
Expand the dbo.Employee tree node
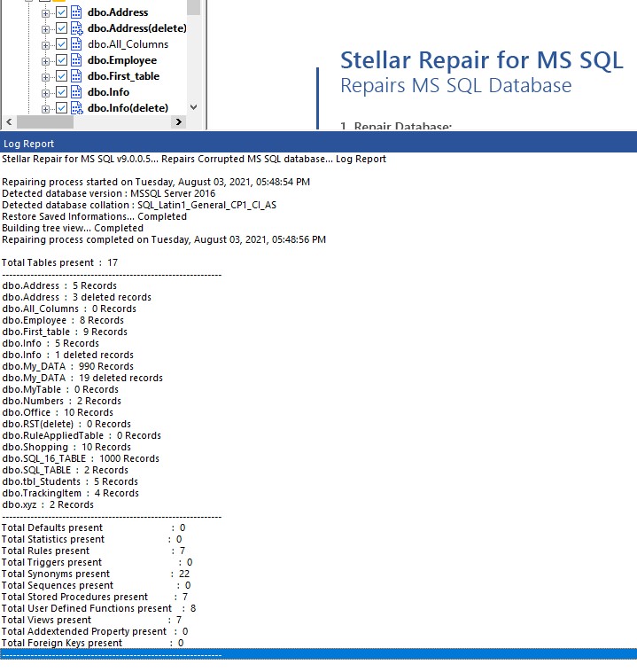tap(45, 61)
